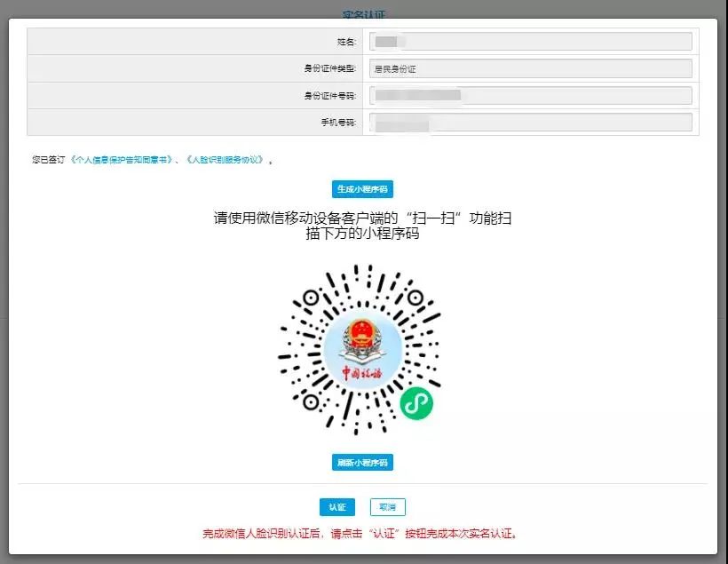Focus the 姓名 input field

[x=531, y=42]
